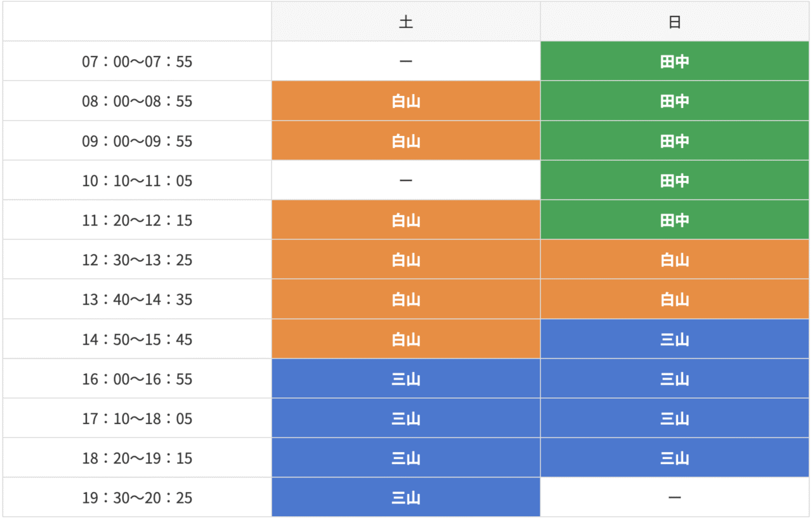Click the 16:00～16:55 time label
Screen dimensions: 812x520
pos(137,379)
